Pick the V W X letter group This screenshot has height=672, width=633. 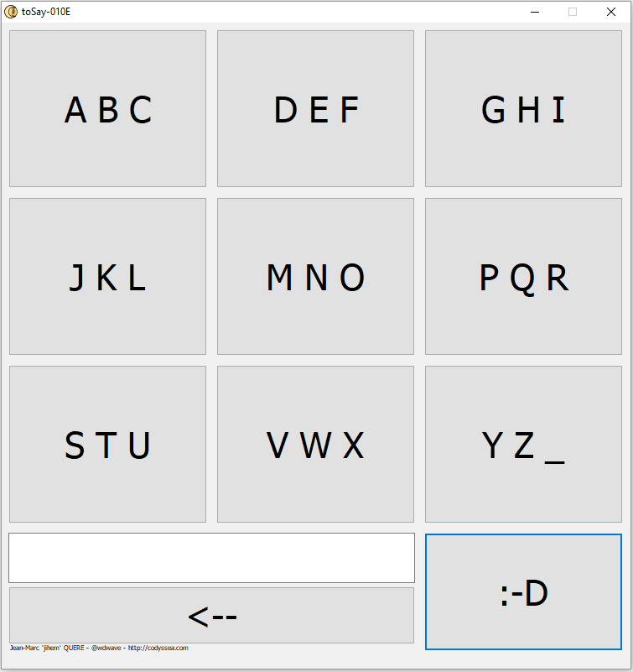point(315,445)
